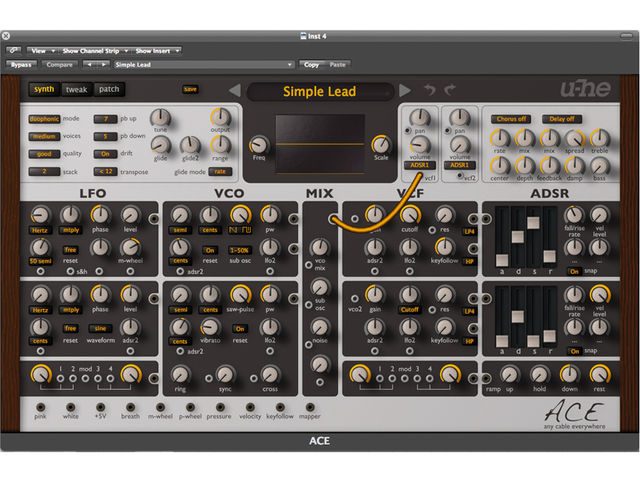Click the Paste button
The height and width of the screenshot is (480, 640).
point(338,64)
